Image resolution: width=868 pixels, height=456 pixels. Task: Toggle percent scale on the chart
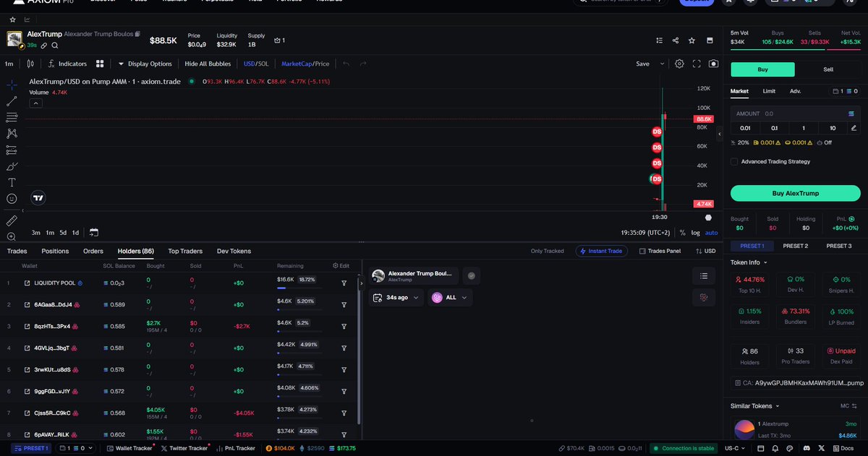(682, 233)
